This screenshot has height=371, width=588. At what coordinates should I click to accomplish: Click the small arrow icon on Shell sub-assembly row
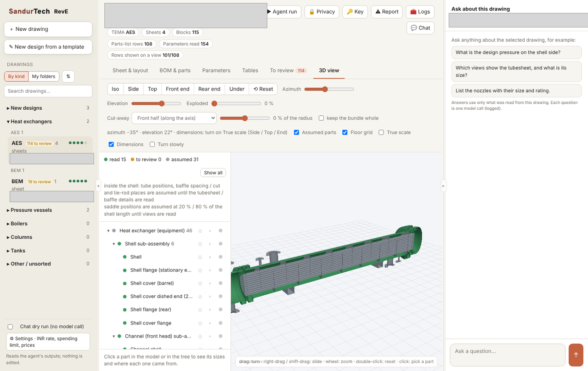pos(210,244)
